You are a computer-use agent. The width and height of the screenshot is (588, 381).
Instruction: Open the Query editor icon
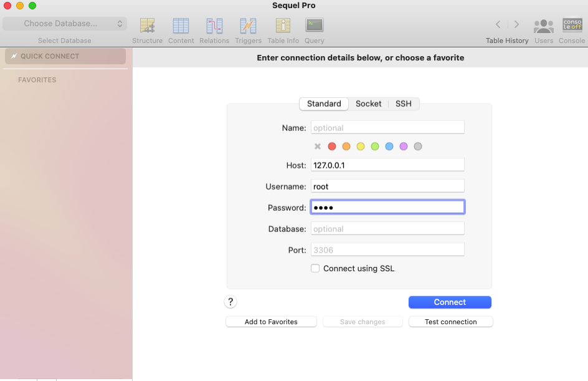[x=315, y=25]
